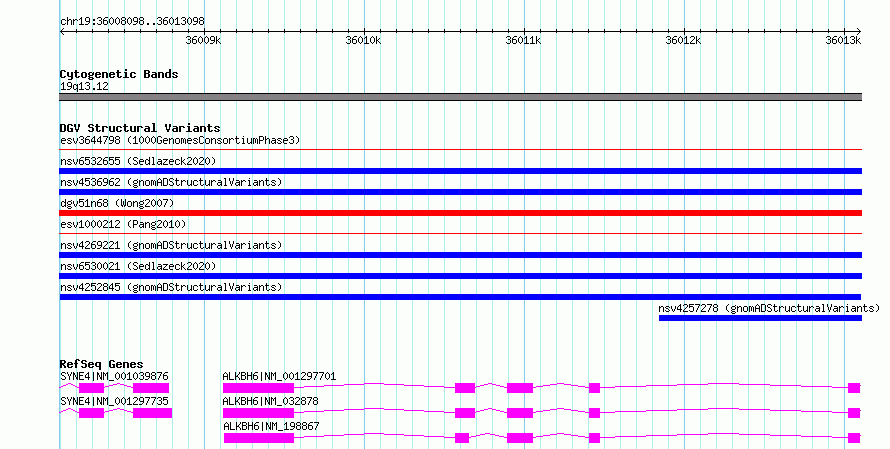Open the nsv4269221 gnomADStructuralVariants label
The width and height of the screenshot is (890, 449).
pos(171,245)
